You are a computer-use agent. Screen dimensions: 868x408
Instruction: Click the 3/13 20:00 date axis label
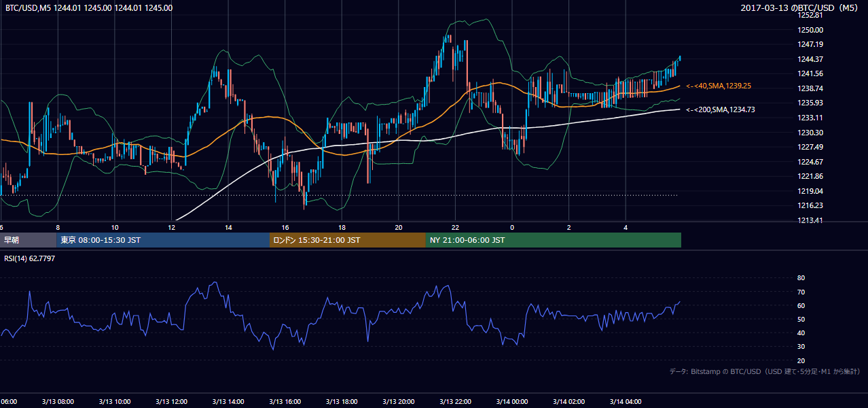click(x=399, y=401)
